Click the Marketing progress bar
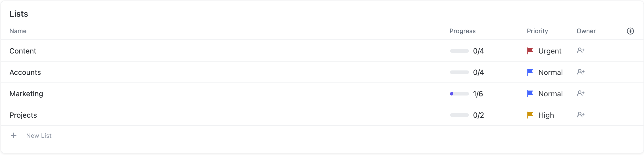This screenshot has width=644, height=155. (x=459, y=94)
